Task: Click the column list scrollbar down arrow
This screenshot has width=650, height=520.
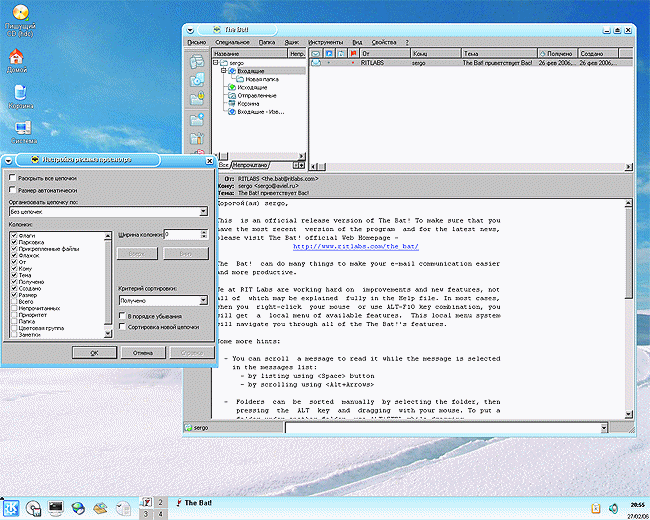Action: (108, 333)
